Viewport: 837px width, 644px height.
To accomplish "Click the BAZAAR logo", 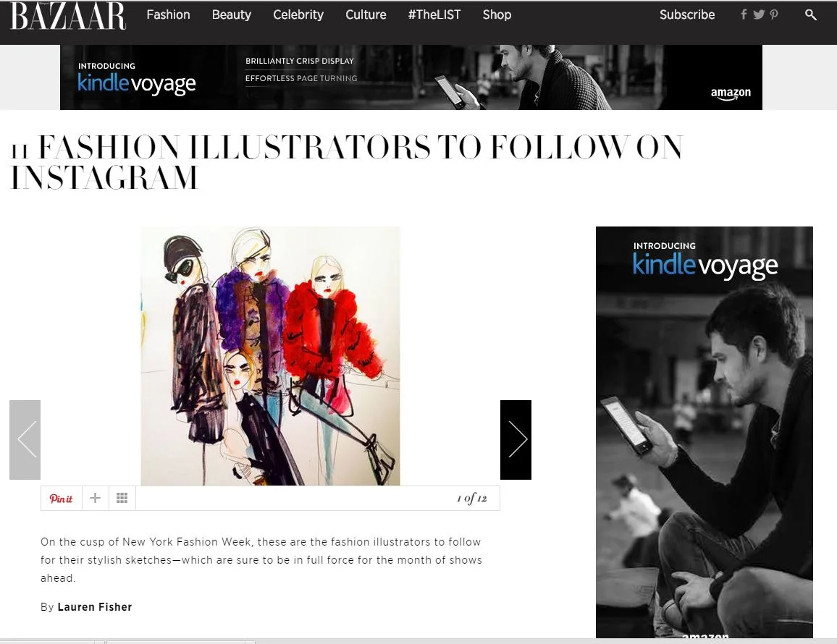I will pos(68,16).
